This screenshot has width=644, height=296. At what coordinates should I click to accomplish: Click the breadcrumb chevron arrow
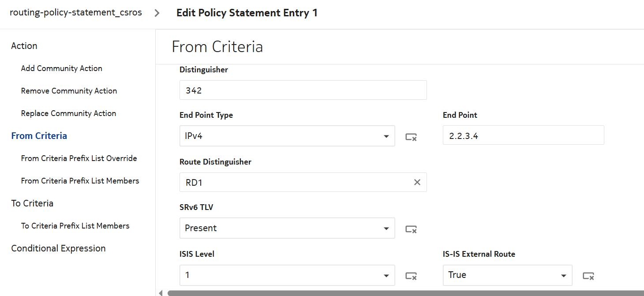(157, 13)
